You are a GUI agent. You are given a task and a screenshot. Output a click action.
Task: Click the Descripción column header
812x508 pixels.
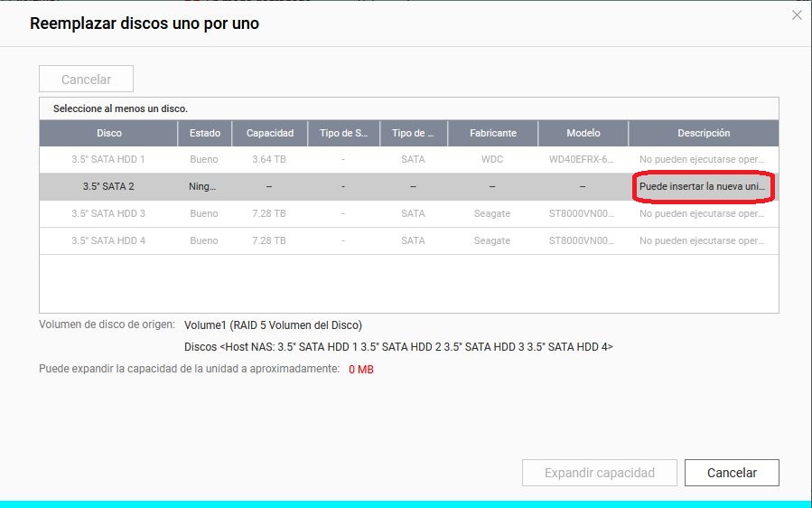click(x=704, y=133)
